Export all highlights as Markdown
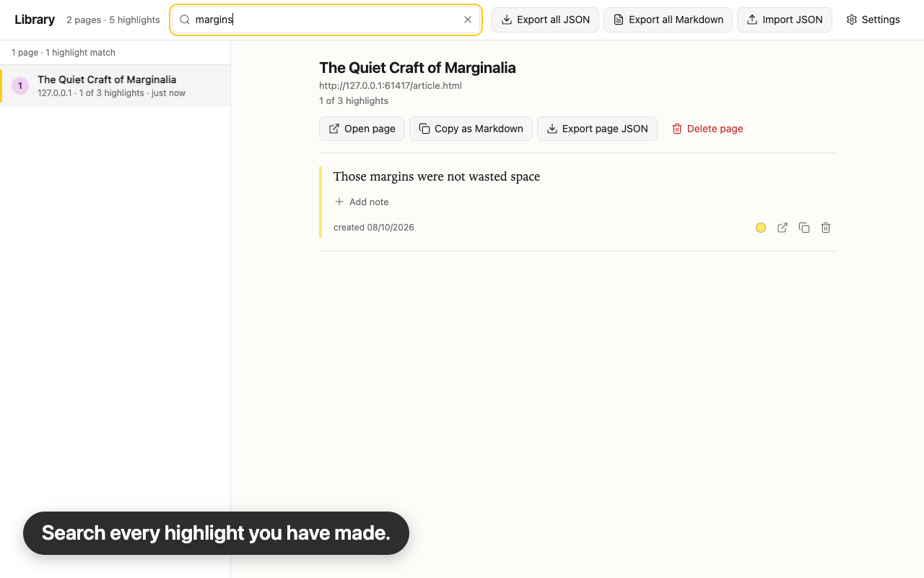The image size is (924, 578). click(668, 20)
